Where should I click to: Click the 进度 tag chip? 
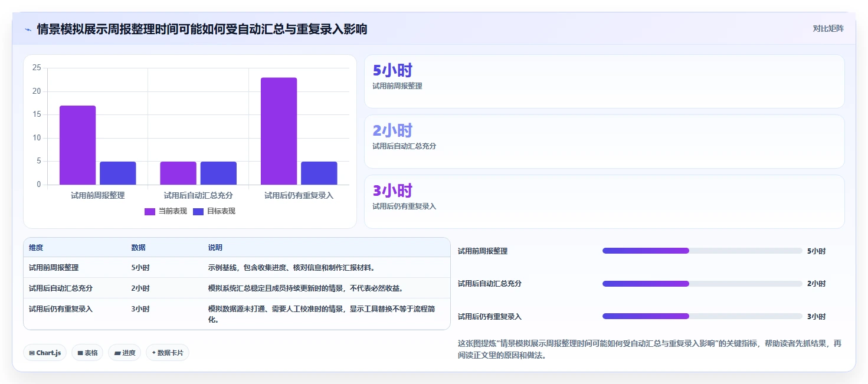pos(125,353)
